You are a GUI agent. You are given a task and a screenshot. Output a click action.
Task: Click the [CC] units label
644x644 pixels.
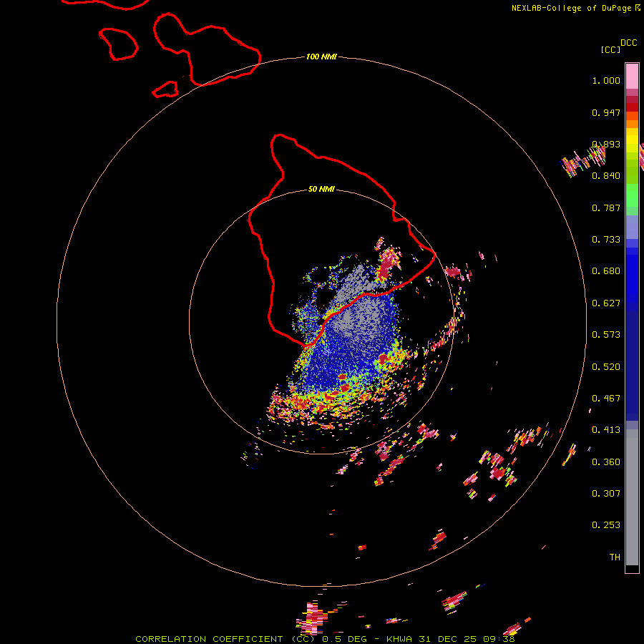(610, 49)
